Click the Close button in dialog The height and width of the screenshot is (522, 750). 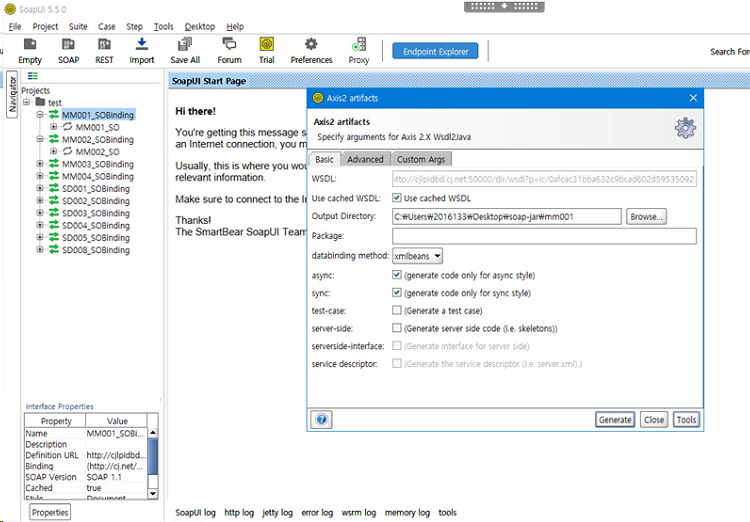654,420
